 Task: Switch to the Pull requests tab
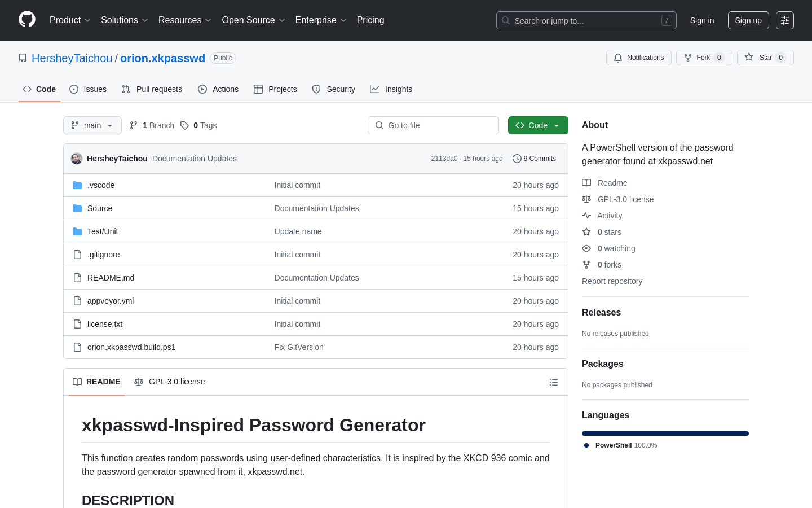click(x=152, y=89)
